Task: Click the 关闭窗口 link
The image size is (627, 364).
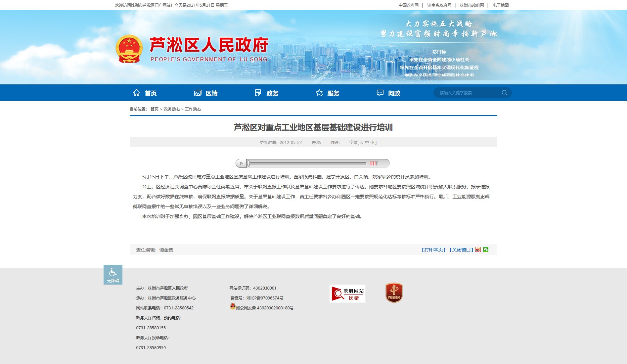Action: [x=461, y=250]
